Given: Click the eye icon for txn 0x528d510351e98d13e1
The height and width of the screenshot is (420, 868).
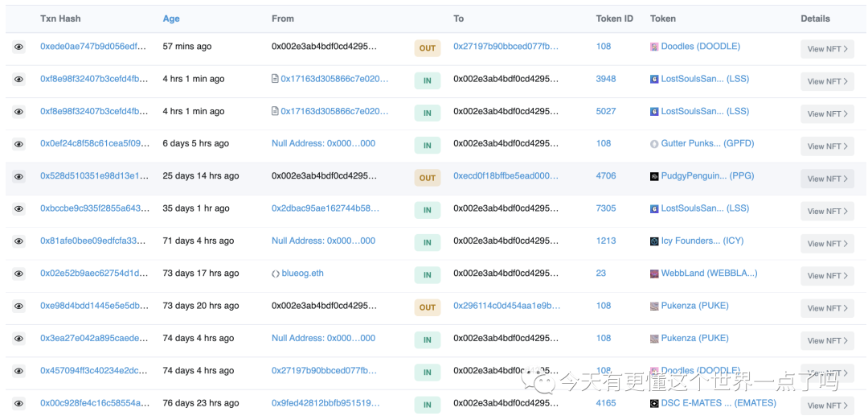Looking at the screenshot, I should [18, 177].
